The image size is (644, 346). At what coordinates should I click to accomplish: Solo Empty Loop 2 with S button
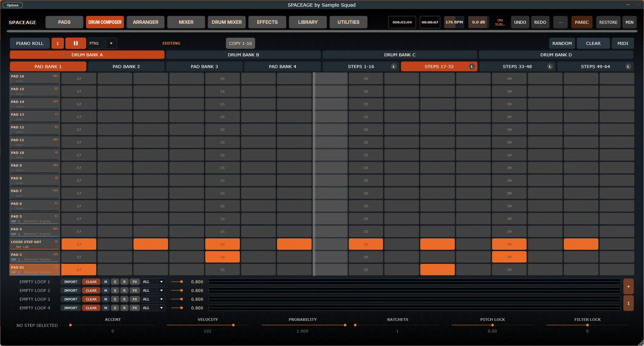[x=115, y=291]
